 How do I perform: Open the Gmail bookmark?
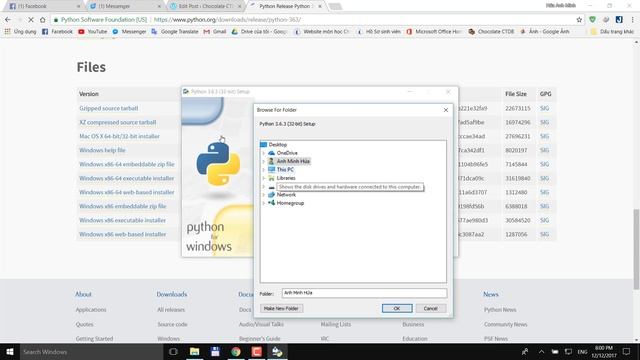coord(215,31)
